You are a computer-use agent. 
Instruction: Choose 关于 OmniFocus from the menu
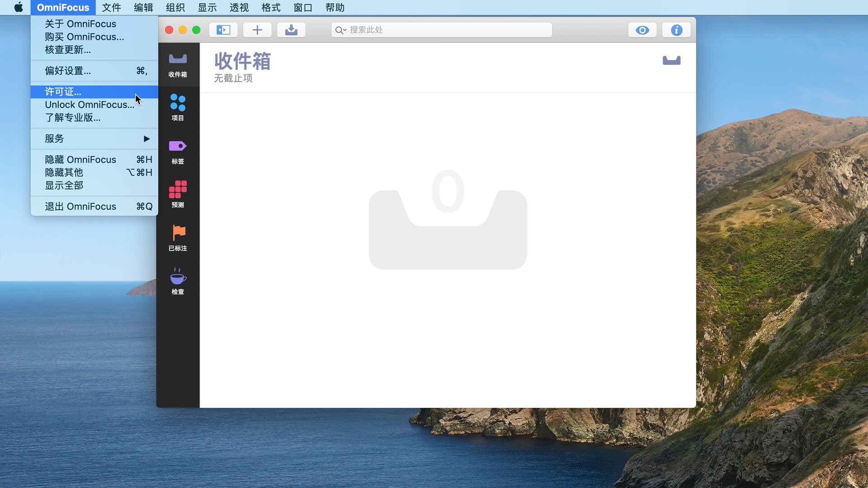pyautogui.click(x=94, y=24)
